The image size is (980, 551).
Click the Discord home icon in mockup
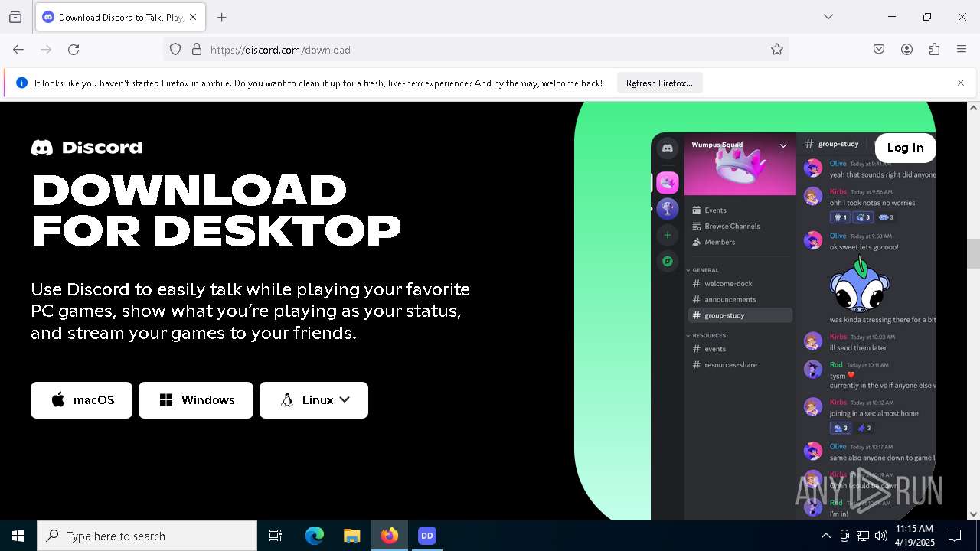pos(668,148)
